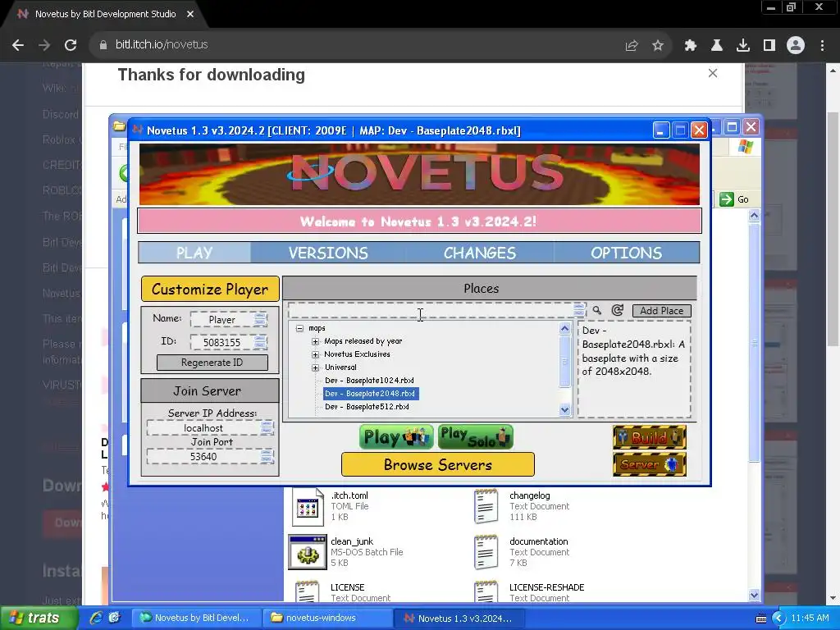Click the share page icon in the address bar
840x630 pixels.
click(x=632, y=46)
